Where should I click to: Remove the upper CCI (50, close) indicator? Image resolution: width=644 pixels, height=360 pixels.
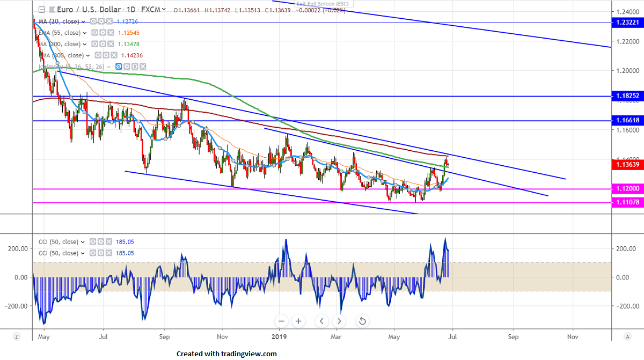click(109, 242)
